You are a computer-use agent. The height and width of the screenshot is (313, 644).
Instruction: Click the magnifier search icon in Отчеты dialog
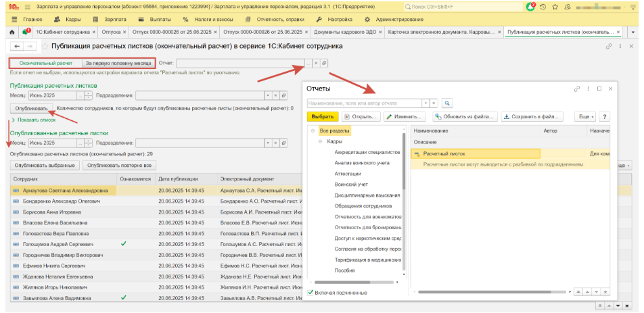point(447,103)
